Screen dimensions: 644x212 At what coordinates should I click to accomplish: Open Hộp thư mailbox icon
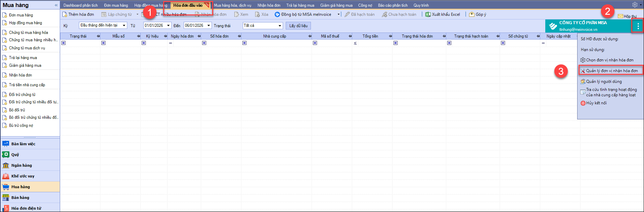click(x=620, y=16)
